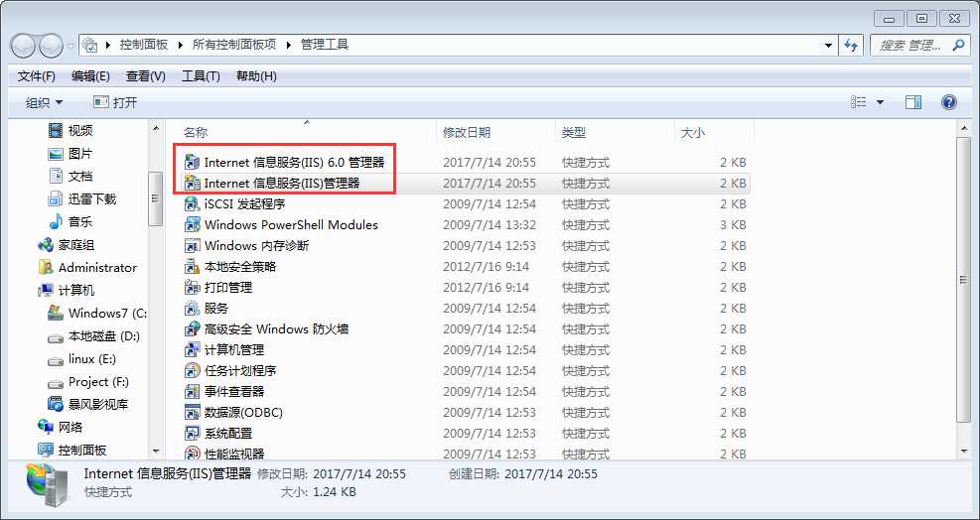Expand the address bar history dropdown
The width and height of the screenshot is (980, 520).
829,45
